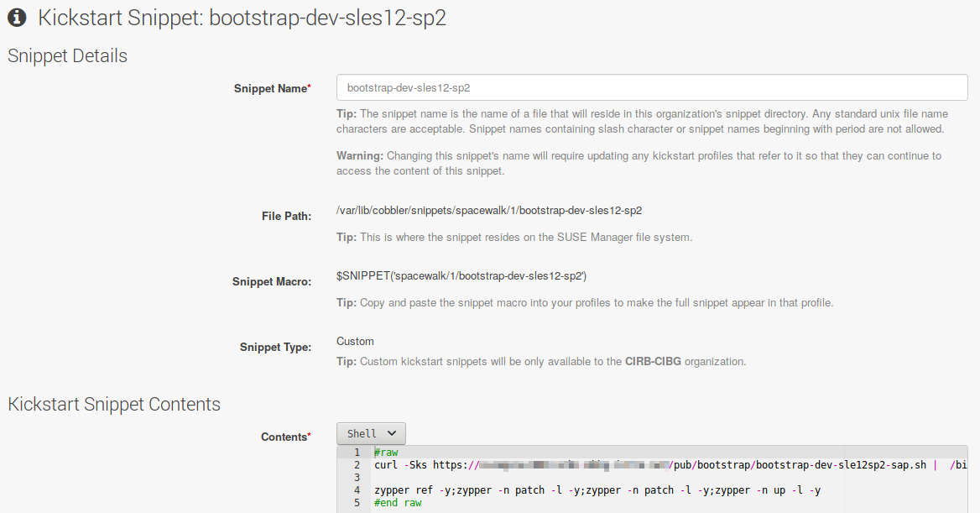Click the 'Snippet Macro:' label
Screen dimensions: 980x513
[x=272, y=281]
